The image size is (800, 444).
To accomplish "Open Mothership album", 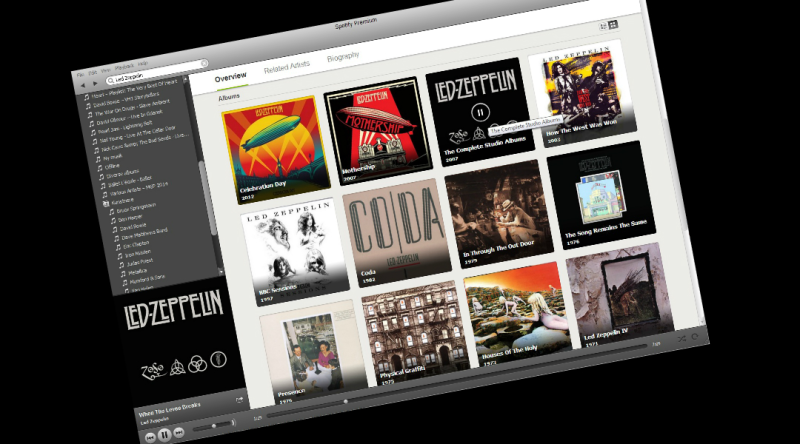I will (x=378, y=131).
